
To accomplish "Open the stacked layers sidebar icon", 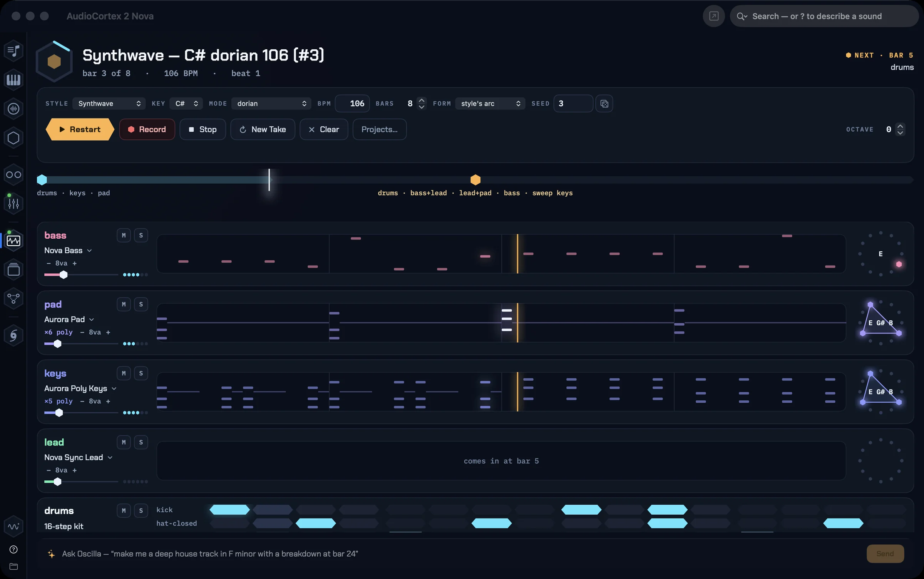I will [13, 269].
